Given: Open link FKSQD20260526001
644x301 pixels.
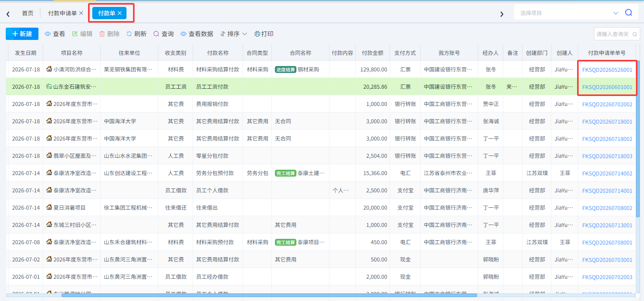Looking at the screenshot, I should pyautogui.click(x=607, y=70).
